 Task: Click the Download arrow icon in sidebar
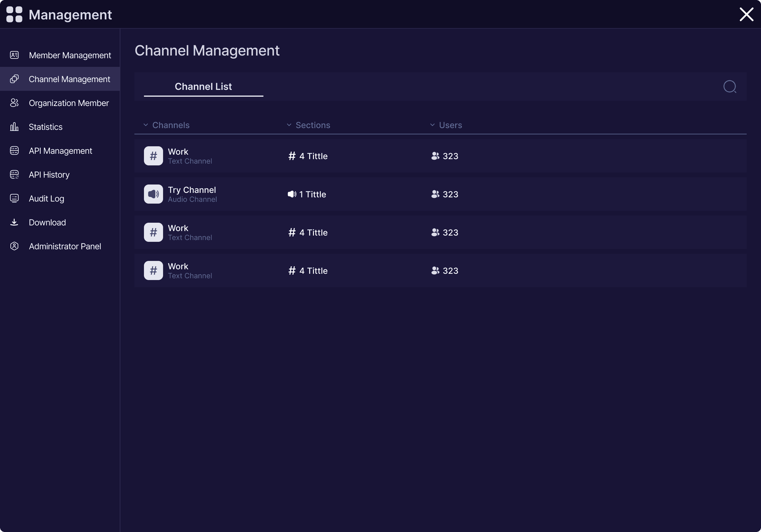(14, 222)
